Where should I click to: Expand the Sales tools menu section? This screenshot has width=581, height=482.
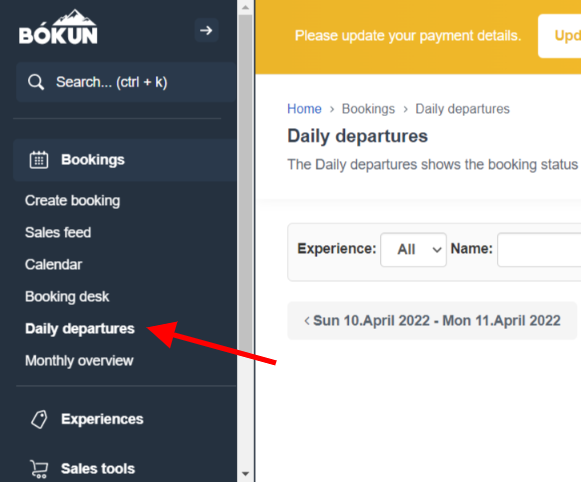[98, 469]
